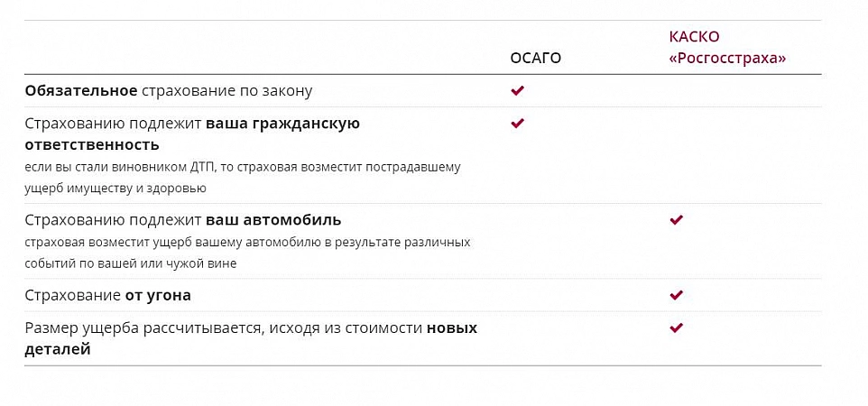
Task: Click the bold word 'Обязательное'
Action: [81, 91]
